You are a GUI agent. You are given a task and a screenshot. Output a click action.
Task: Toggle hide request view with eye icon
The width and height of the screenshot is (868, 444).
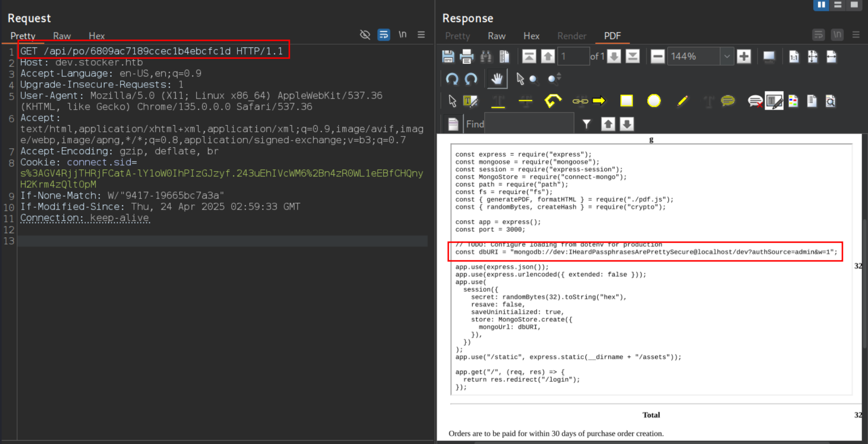[365, 34]
